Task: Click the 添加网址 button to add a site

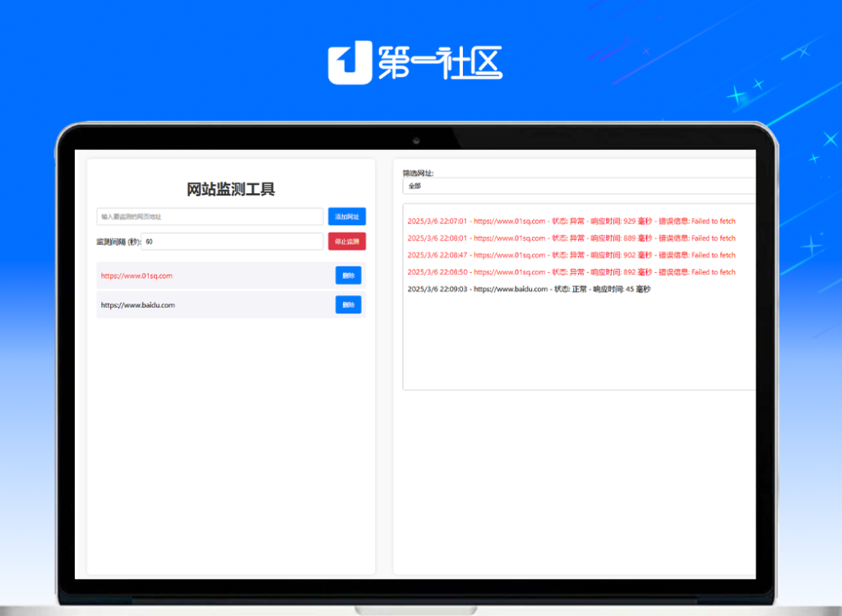Action: (347, 216)
